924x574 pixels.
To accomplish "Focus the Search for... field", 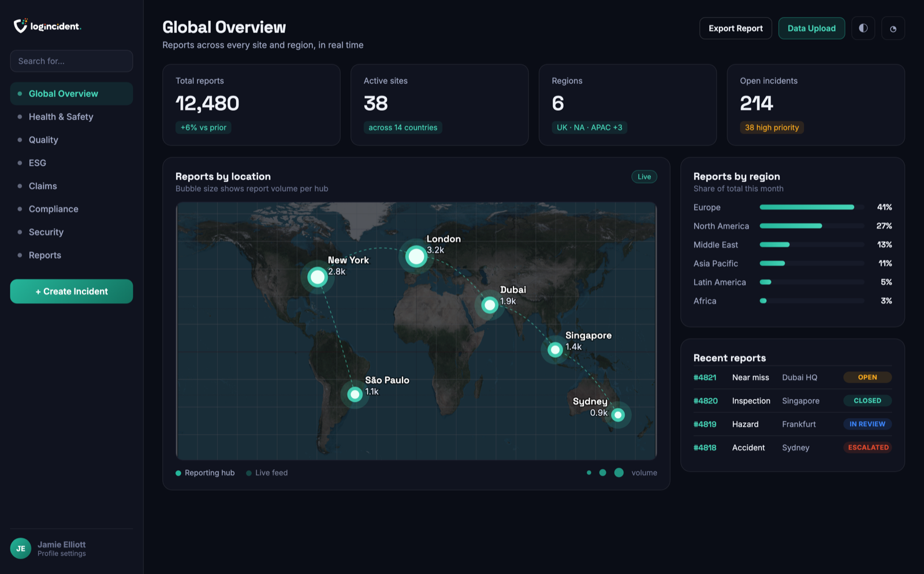I will click(72, 61).
